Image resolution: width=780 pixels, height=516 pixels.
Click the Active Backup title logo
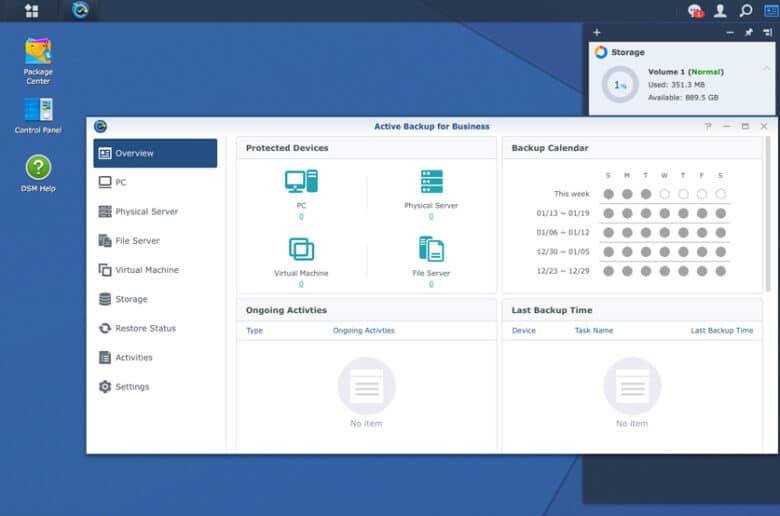(100, 126)
